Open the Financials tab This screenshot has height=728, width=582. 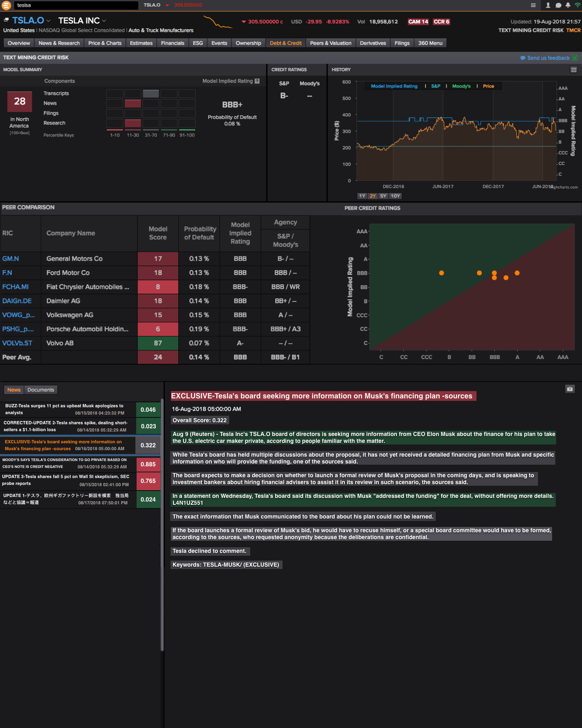tap(173, 43)
